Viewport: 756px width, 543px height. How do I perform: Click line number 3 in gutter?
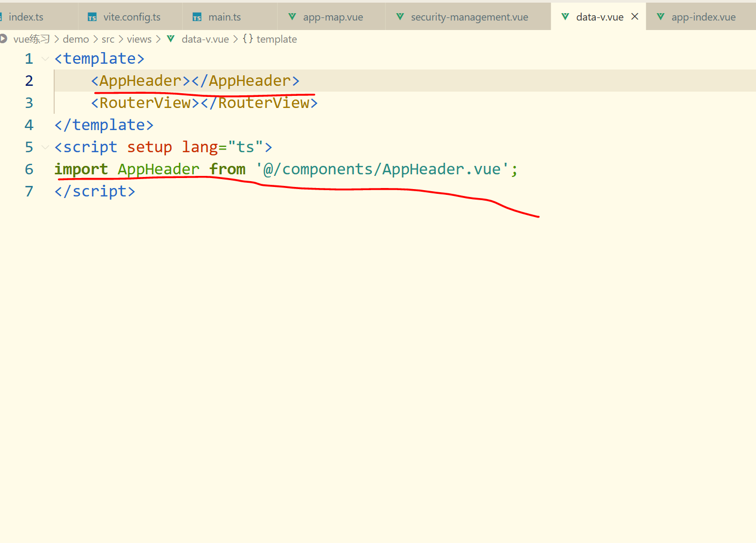(x=29, y=103)
